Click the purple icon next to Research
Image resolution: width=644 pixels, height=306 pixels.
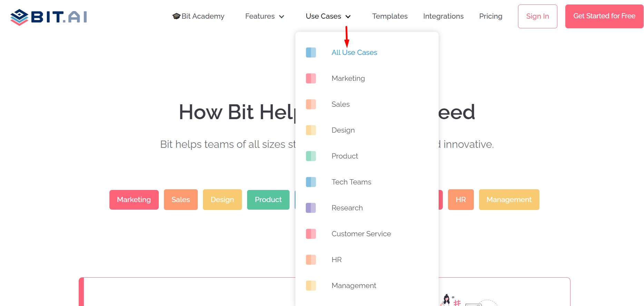[x=311, y=208]
